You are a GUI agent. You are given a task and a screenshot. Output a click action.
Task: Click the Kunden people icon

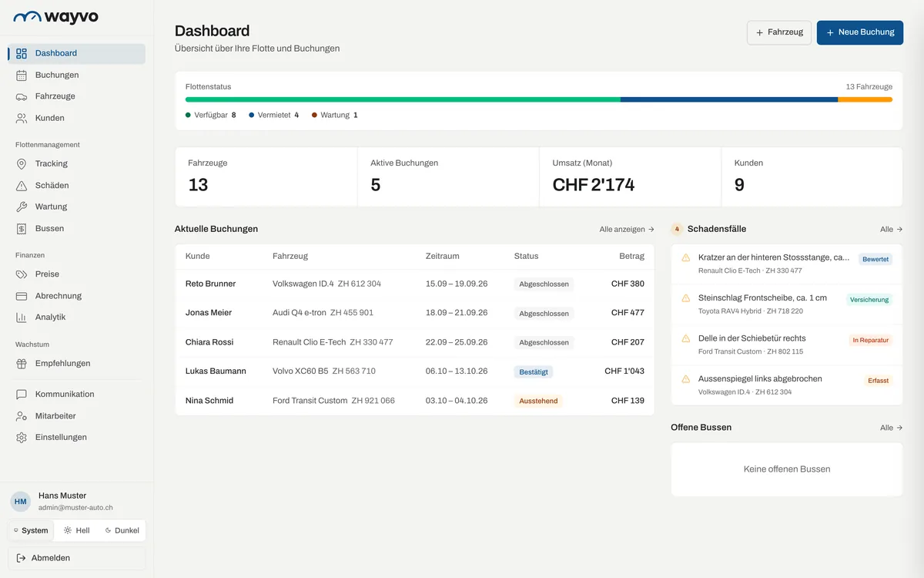(x=22, y=118)
